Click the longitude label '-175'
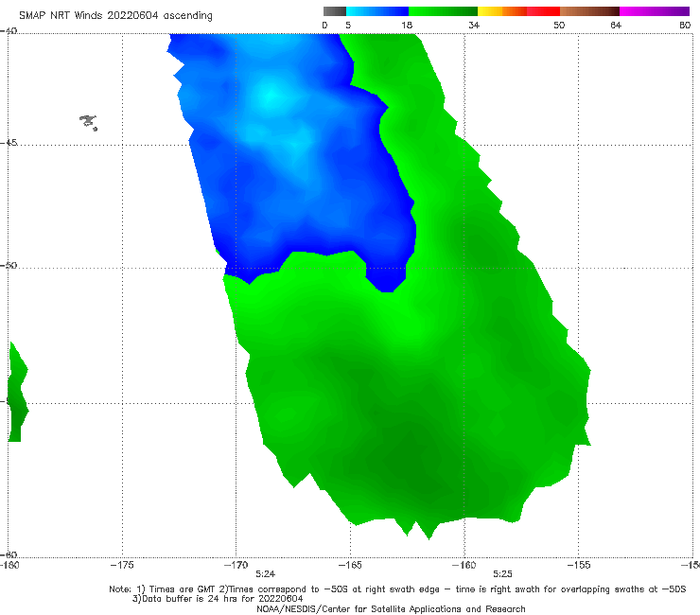 click(x=122, y=565)
